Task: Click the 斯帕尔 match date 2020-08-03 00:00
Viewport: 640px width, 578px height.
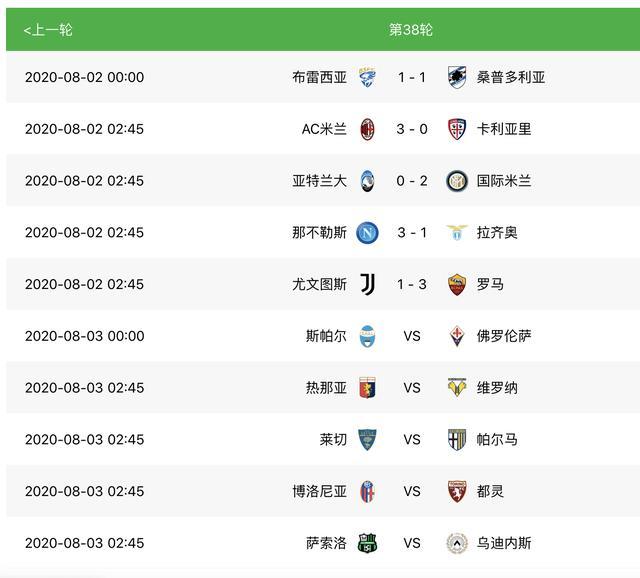Action: 84,336
